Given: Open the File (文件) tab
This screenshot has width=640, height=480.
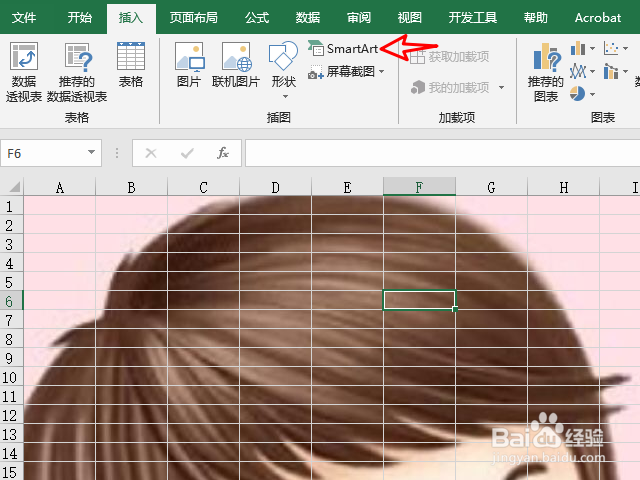Looking at the screenshot, I should point(24,18).
